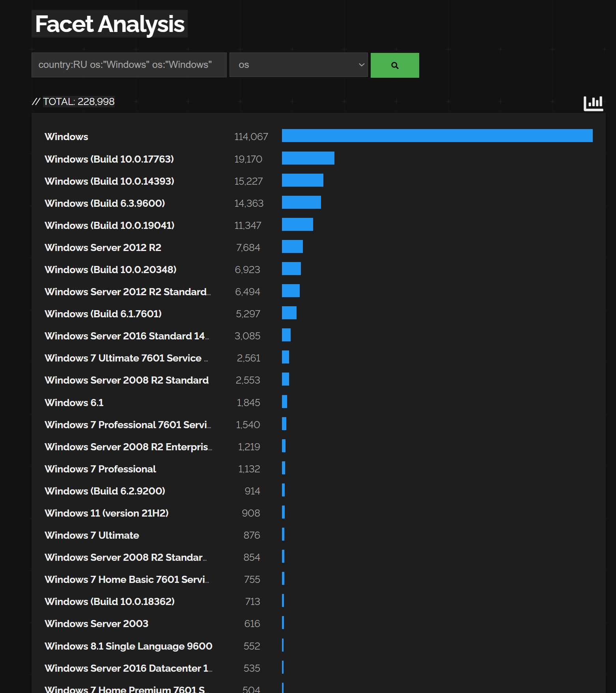This screenshot has width=616, height=693.
Task: Select the plain 'Windows 7 Professional' entry
Action: 100,469
